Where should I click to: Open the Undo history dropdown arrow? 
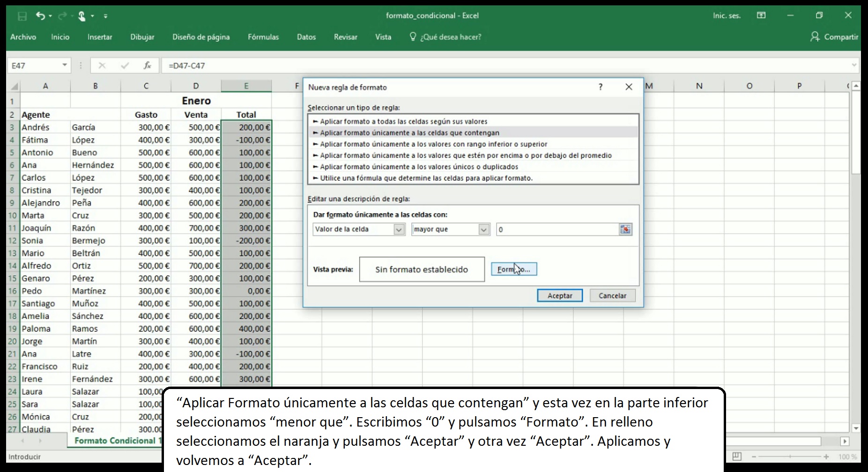[x=50, y=16]
